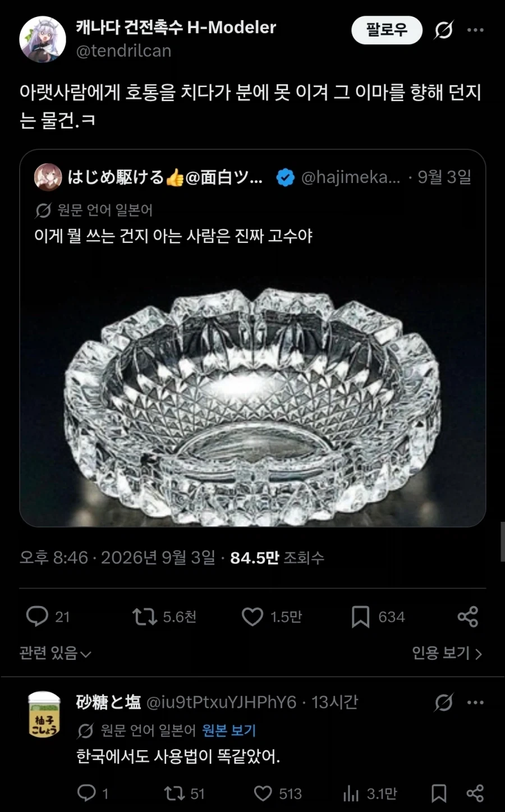Tap the retweet icon with 5.6천 count
Viewport: 505px width, 812px height.
pos(144,617)
